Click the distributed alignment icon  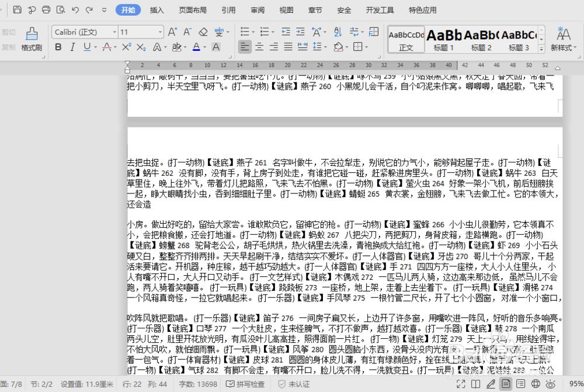point(303,47)
